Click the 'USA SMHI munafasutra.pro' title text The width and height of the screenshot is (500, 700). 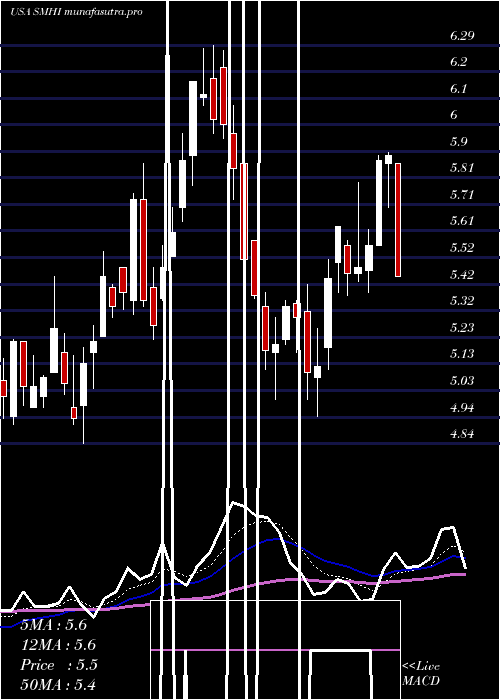pyautogui.click(x=76, y=12)
